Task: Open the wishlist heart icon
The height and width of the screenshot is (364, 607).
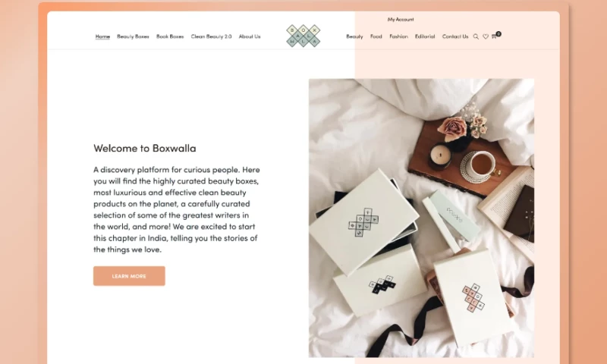Action: tap(486, 36)
